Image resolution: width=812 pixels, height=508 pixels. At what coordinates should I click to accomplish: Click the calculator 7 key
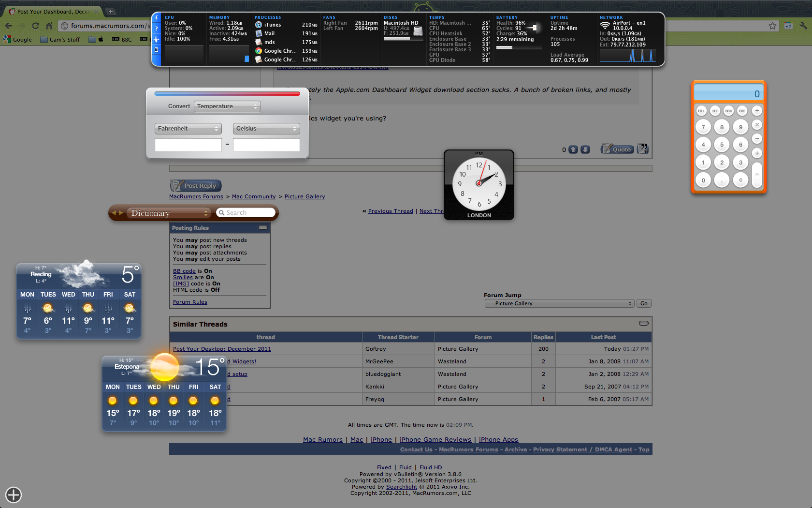[x=703, y=127]
